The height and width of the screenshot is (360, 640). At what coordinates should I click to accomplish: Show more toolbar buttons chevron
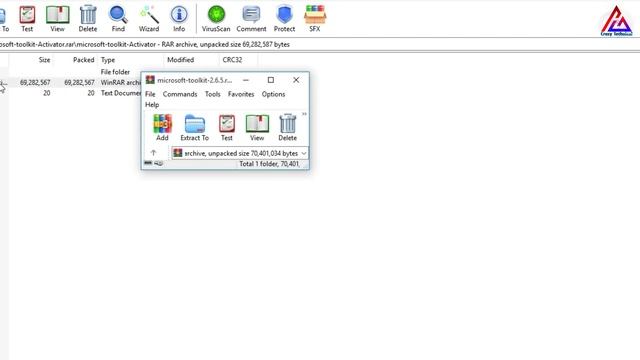[304, 114]
